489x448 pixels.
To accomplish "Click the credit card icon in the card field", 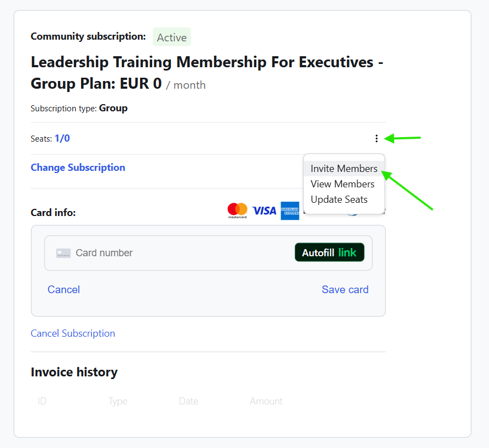I will (x=63, y=253).
